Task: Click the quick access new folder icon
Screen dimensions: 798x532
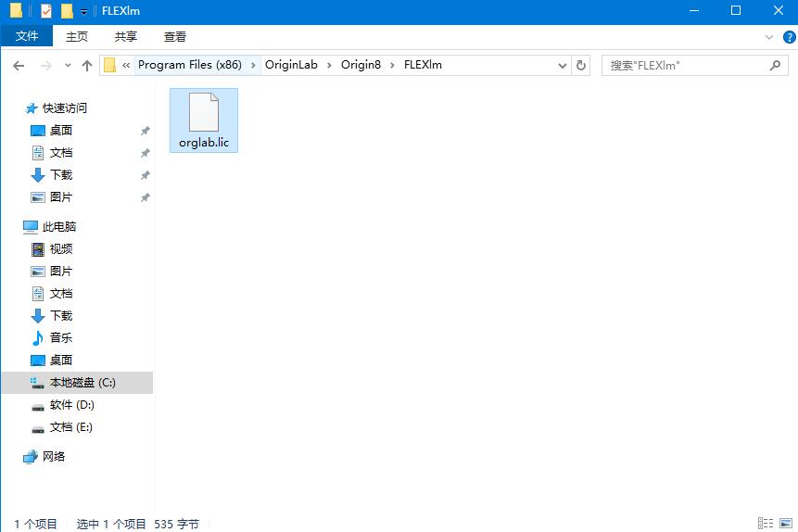Action: pyautogui.click(x=67, y=11)
